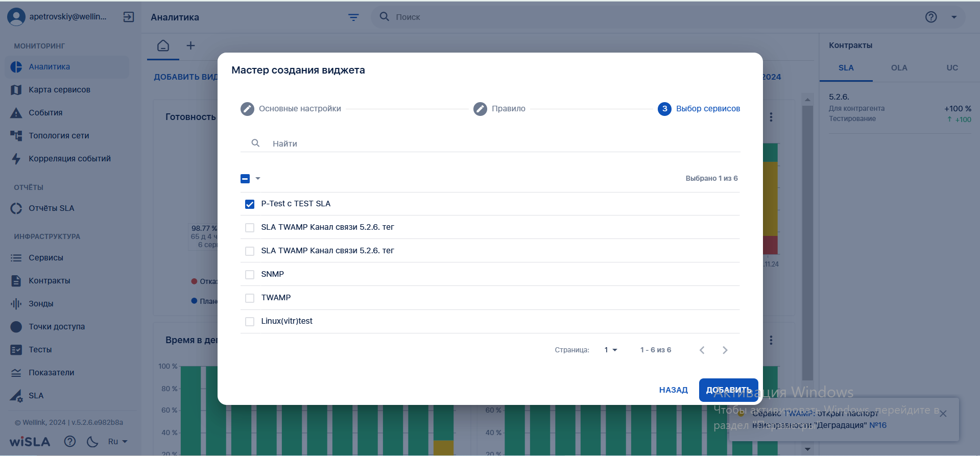Go to next page arrow
The image size is (980, 456).
point(725,350)
